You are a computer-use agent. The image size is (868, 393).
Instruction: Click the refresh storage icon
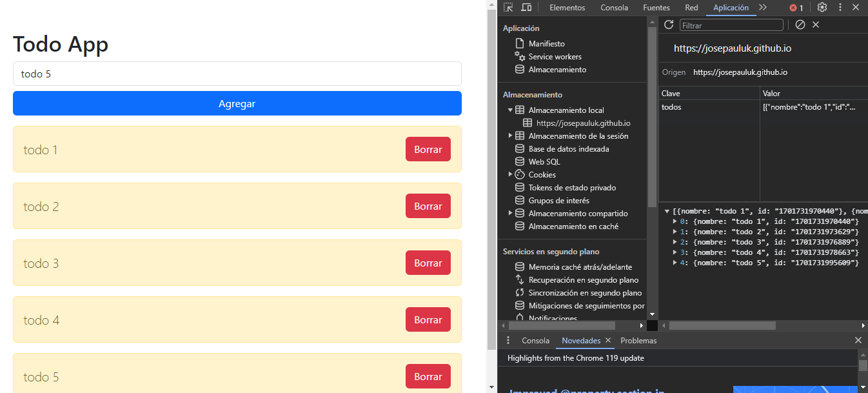tap(669, 25)
